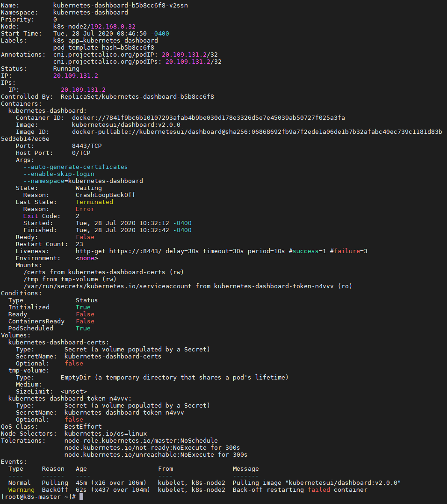This screenshot has width=447, height=504.
Task: Click the serviceaccount mount path line
Action: click(x=187, y=286)
